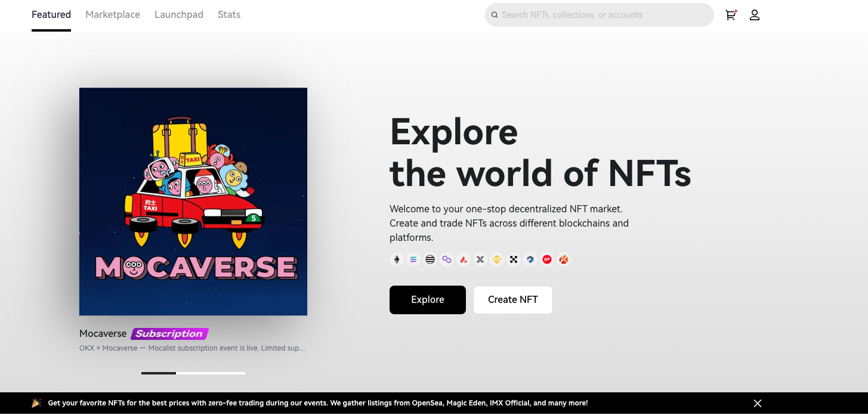The height and width of the screenshot is (415, 868).
Task: Click the Create NFT button
Action: pos(513,300)
